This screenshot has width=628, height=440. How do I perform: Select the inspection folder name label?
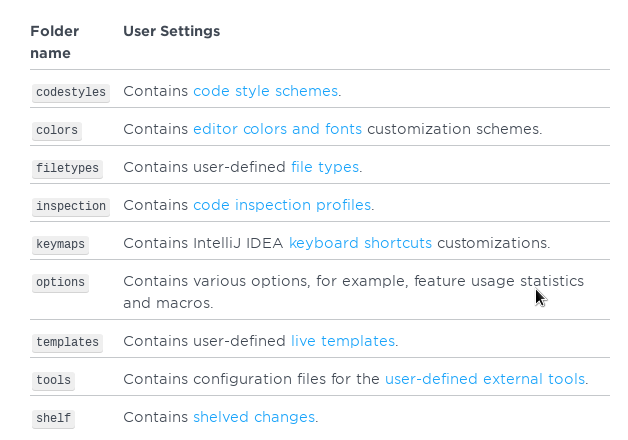coord(70,206)
